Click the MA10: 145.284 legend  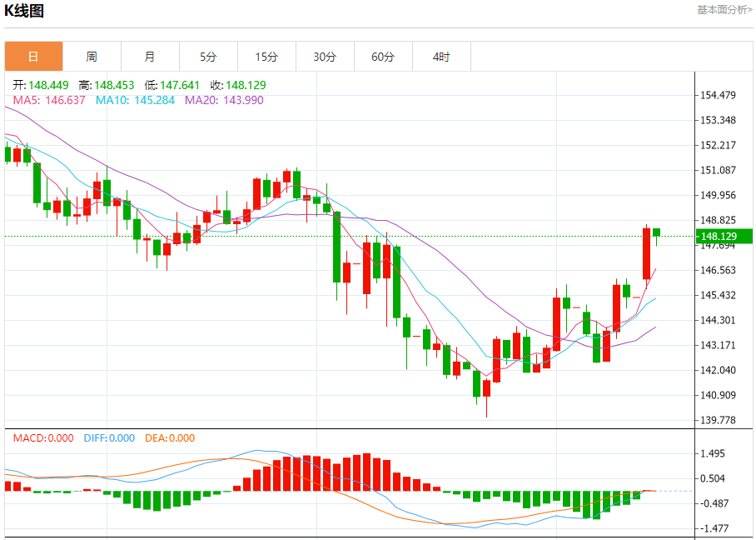[135, 100]
